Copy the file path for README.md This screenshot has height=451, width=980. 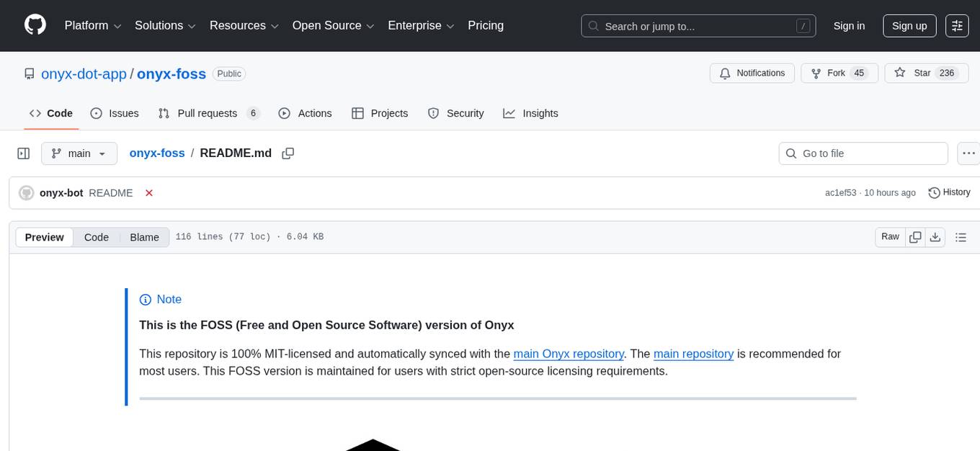pyautogui.click(x=288, y=153)
